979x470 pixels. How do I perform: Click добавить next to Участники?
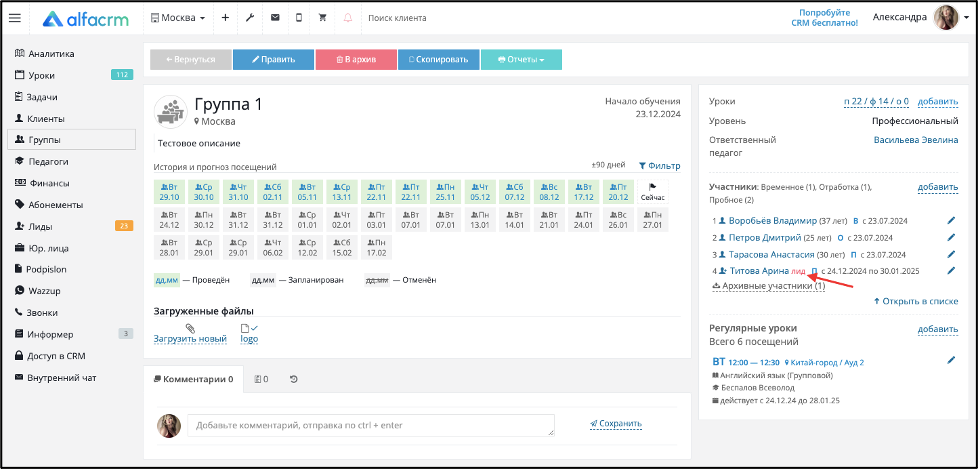click(x=938, y=187)
